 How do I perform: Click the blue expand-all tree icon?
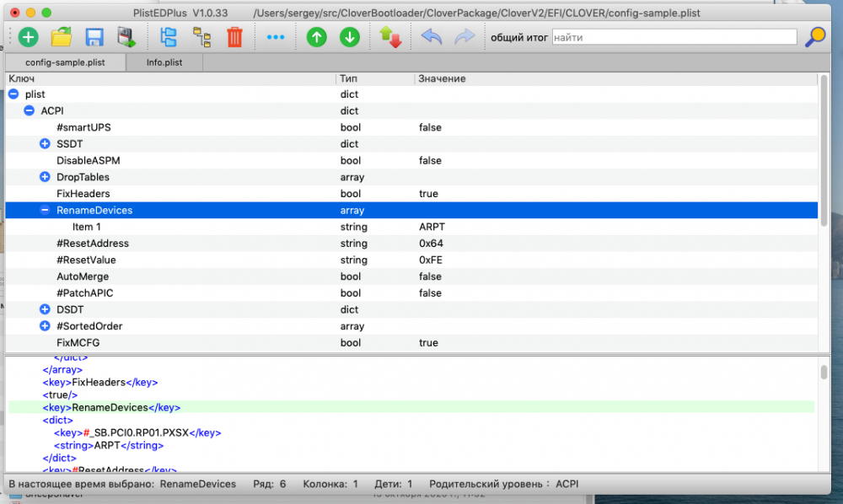[x=169, y=37]
